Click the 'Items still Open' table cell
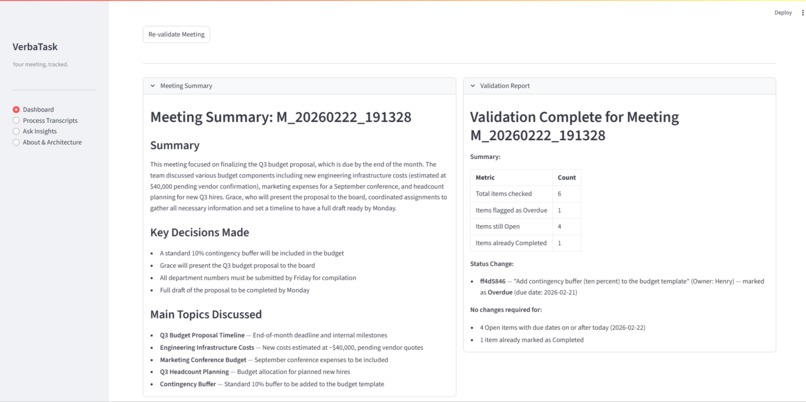This screenshot has height=402, width=806. pyautogui.click(x=511, y=227)
